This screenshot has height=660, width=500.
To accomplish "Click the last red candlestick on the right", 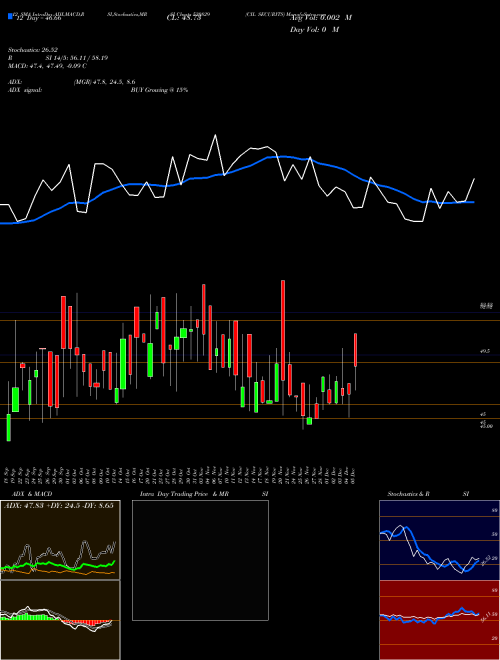I will click(356, 350).
